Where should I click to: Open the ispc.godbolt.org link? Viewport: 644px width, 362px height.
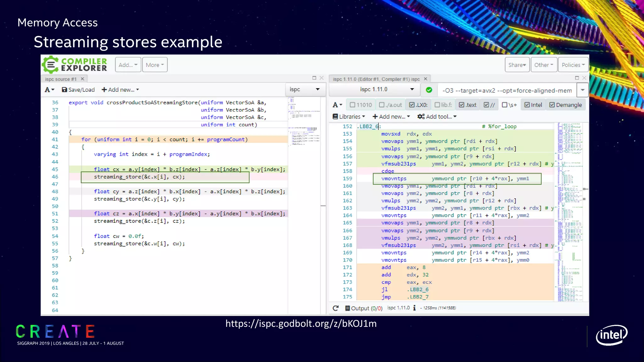tap(301, 323)
